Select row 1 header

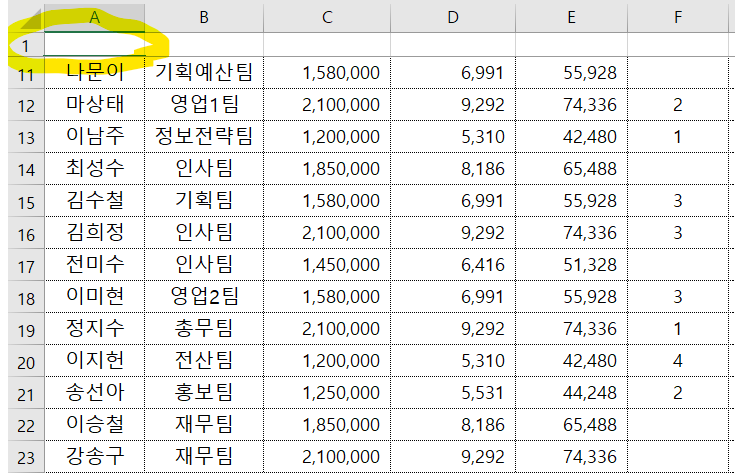[26, 45]
